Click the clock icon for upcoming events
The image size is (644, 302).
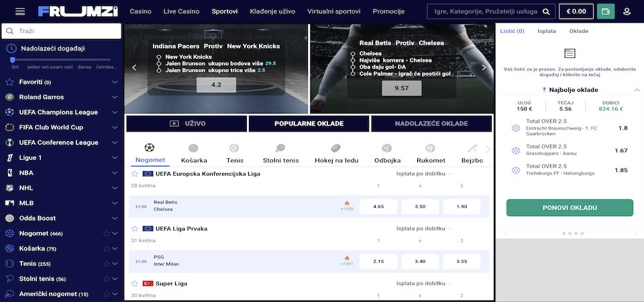pyautogui.click(x=11, y=48)
